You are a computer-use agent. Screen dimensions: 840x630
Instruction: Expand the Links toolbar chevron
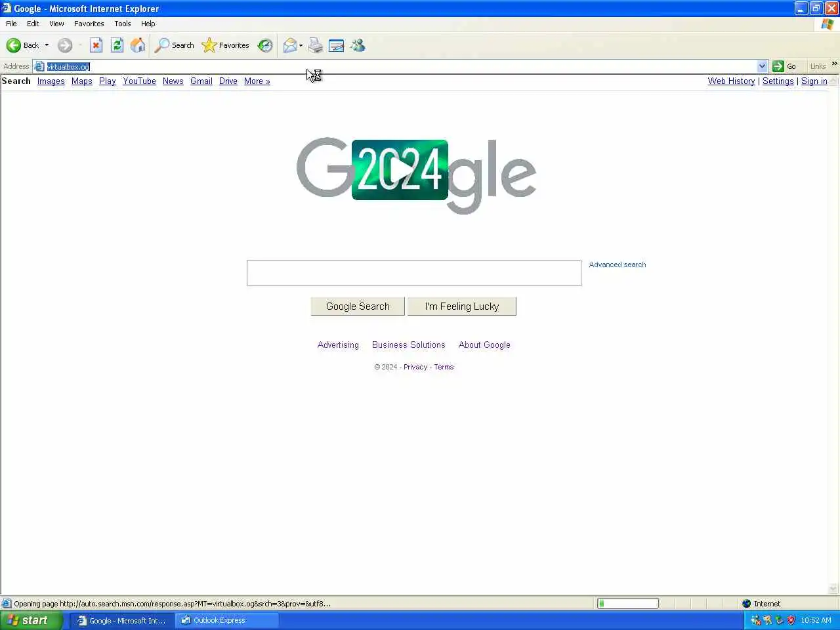834,64
